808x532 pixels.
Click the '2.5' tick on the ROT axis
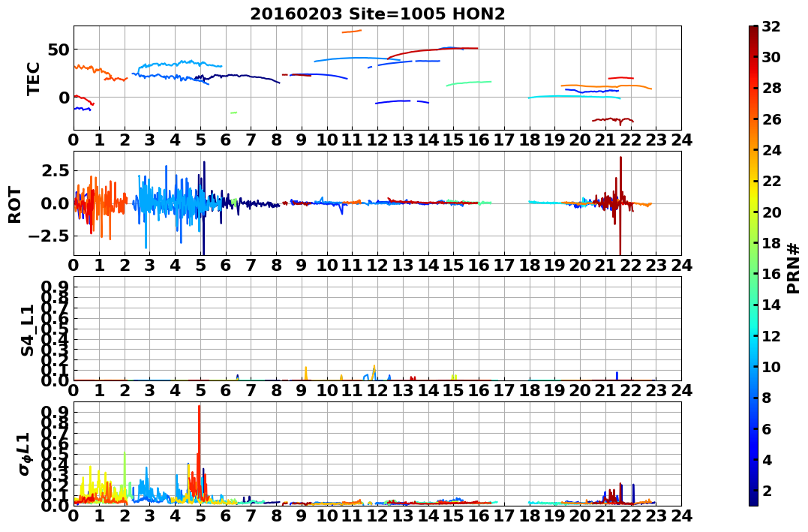point(56,170)
